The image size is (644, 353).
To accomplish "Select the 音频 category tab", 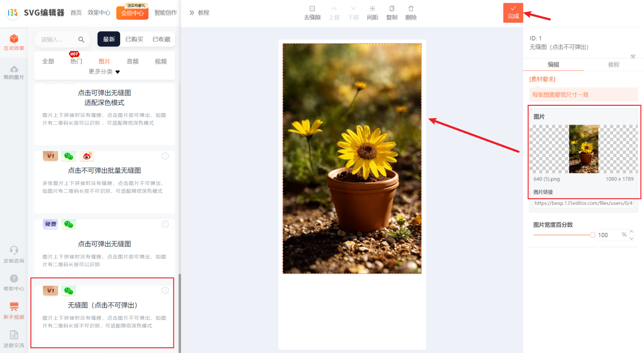I will coord(132,61).
